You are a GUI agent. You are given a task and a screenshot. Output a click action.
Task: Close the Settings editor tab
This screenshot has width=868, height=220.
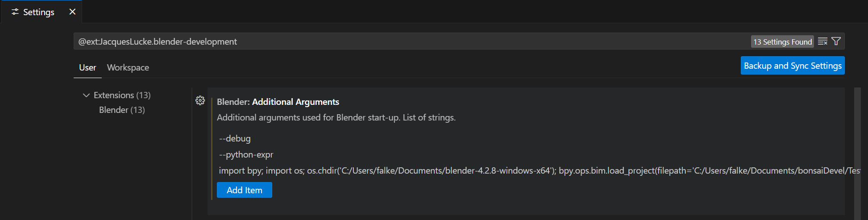(72, 12)
